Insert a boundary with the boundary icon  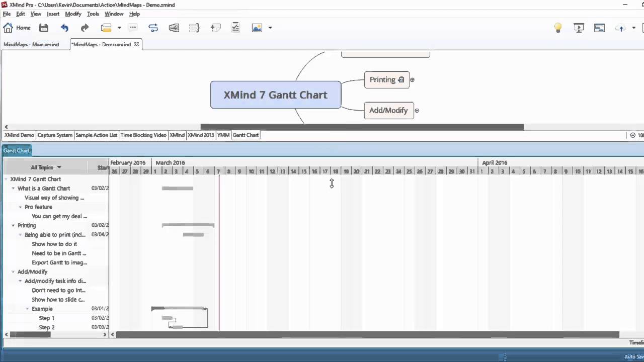[x=174, y=28]
